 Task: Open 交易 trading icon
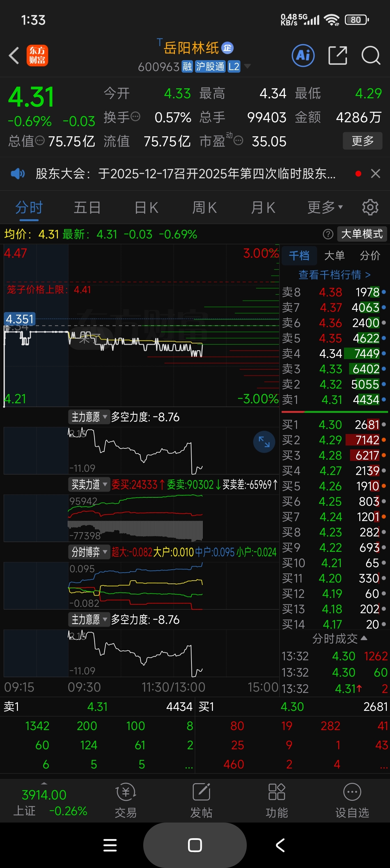pyautogui.click(x=126, y=800)
